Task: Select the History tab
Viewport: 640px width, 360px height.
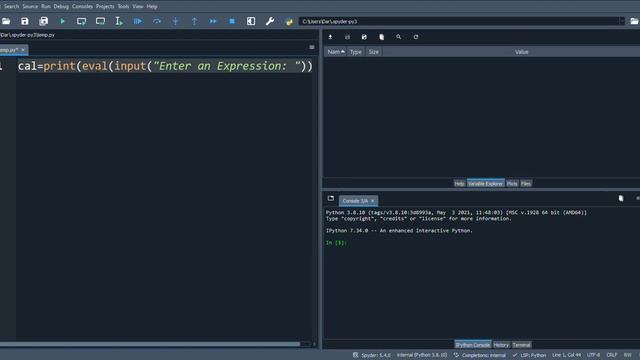Action: click(x=501, y=345)
